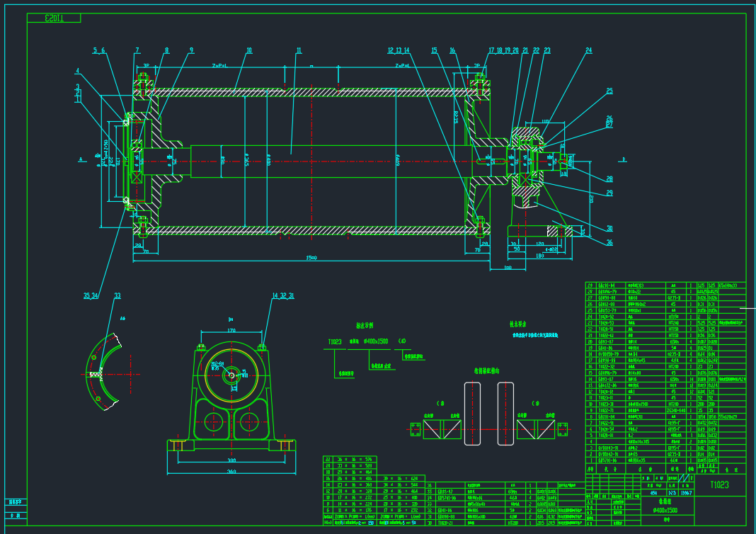756x534 pixels.
Task: Click the '35 34' callout label
Action: click(x=91, y=296)
